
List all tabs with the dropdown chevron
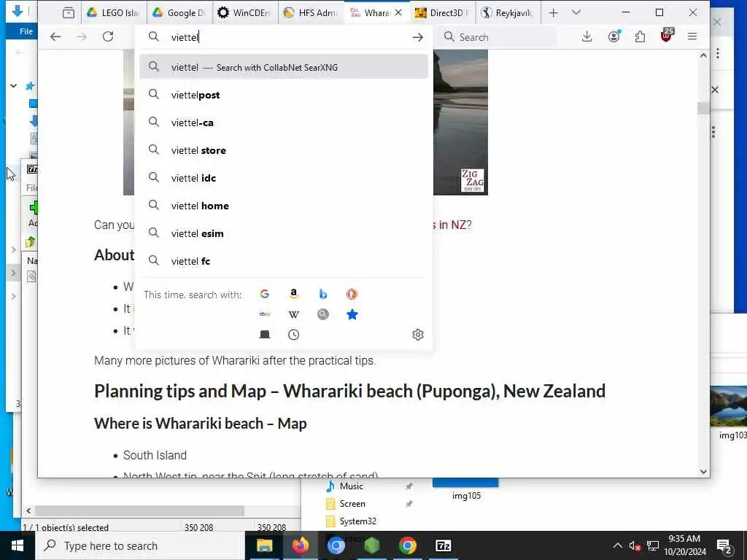(576, 13)
